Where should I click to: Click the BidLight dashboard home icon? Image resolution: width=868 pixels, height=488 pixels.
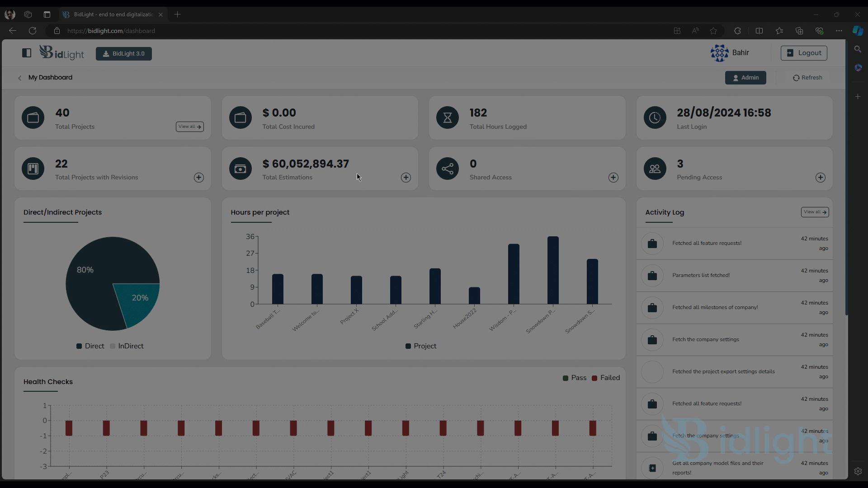[61, 53]
